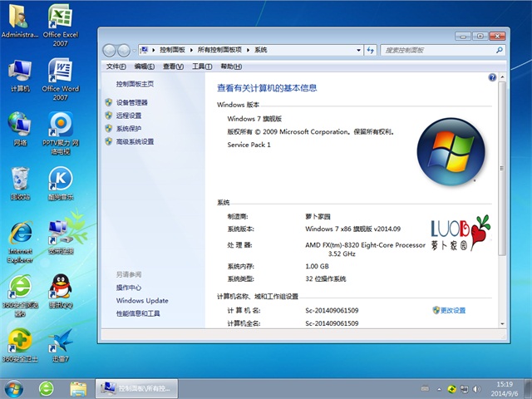
Task: Open 高级系统设置 link
Action: pos(135,141)
